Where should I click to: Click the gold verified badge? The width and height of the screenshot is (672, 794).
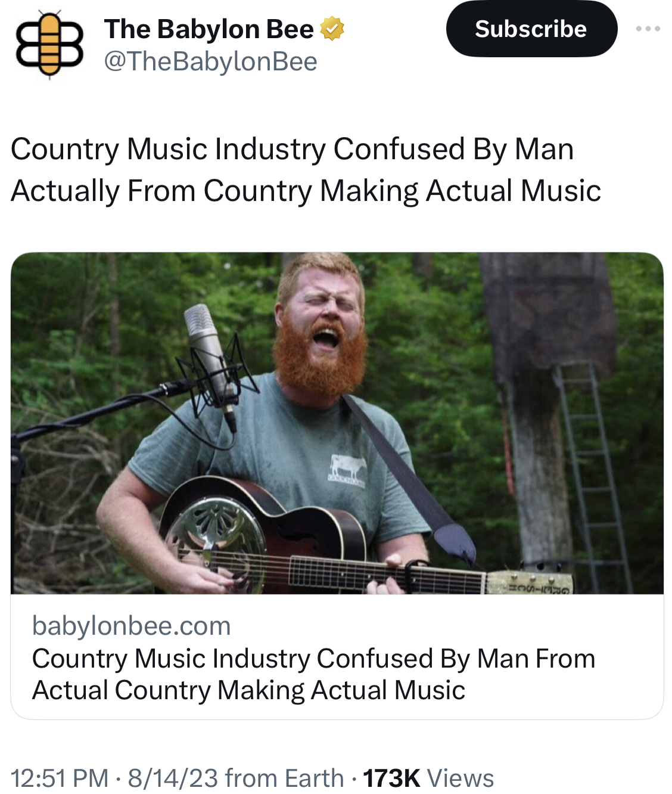(332, 29)
